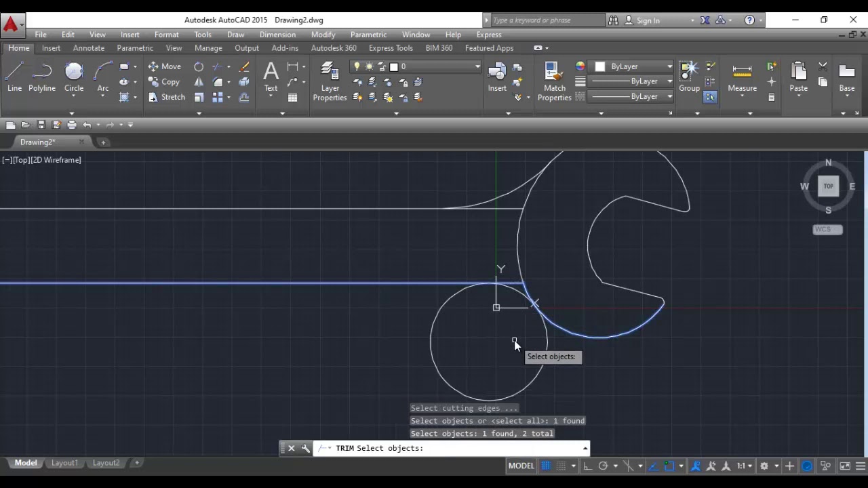Viewport: 868px width, 488px height.
Task: Click the Sign In button
Action: pyautogui.click(x=642, y=20)
